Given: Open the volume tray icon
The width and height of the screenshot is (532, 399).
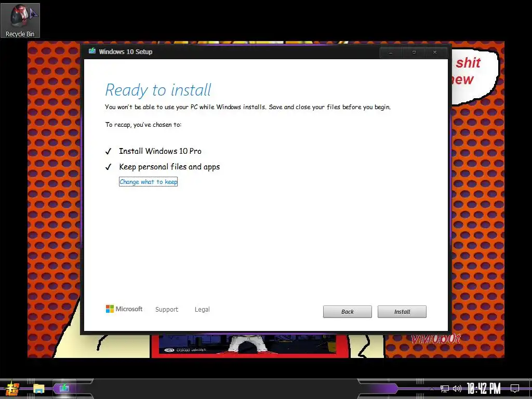Looking at the screenshot, I should [457, 389].
